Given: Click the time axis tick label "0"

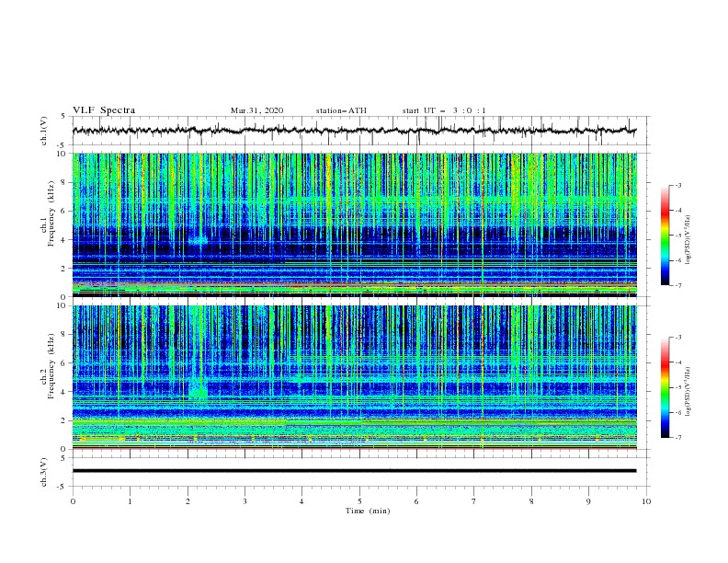Looking at the screenshot, I should click(x=73, y=501).
